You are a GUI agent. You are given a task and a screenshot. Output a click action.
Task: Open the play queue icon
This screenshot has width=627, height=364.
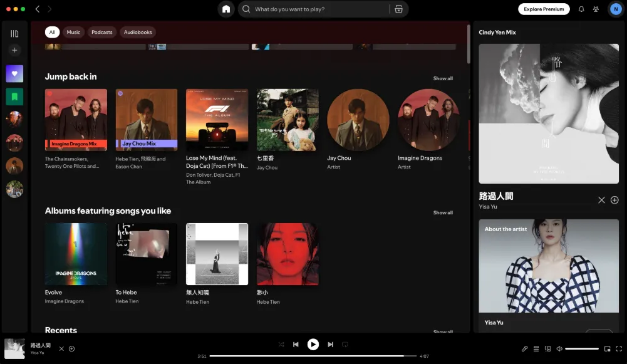click(536, 349)
